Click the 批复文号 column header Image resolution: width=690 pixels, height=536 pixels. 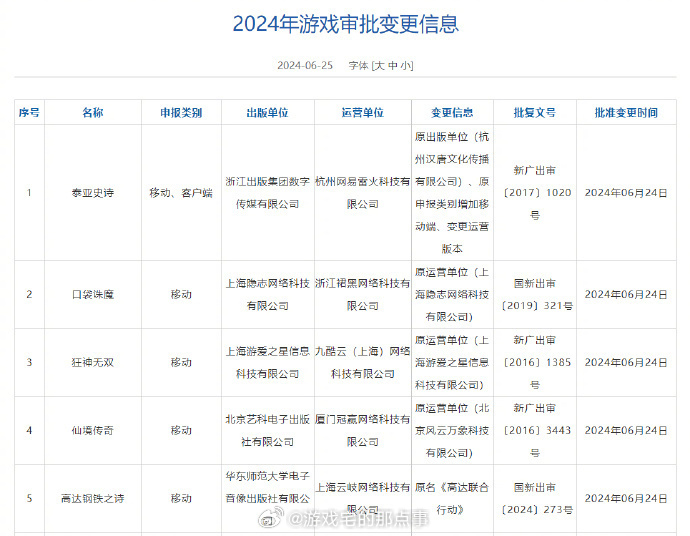(x=535, y=113)
